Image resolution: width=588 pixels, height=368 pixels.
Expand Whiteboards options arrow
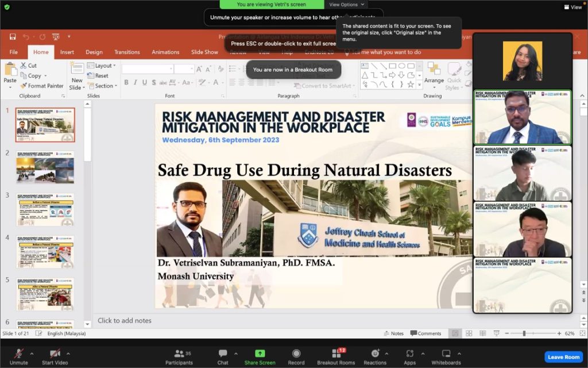[x=459, y=354]
